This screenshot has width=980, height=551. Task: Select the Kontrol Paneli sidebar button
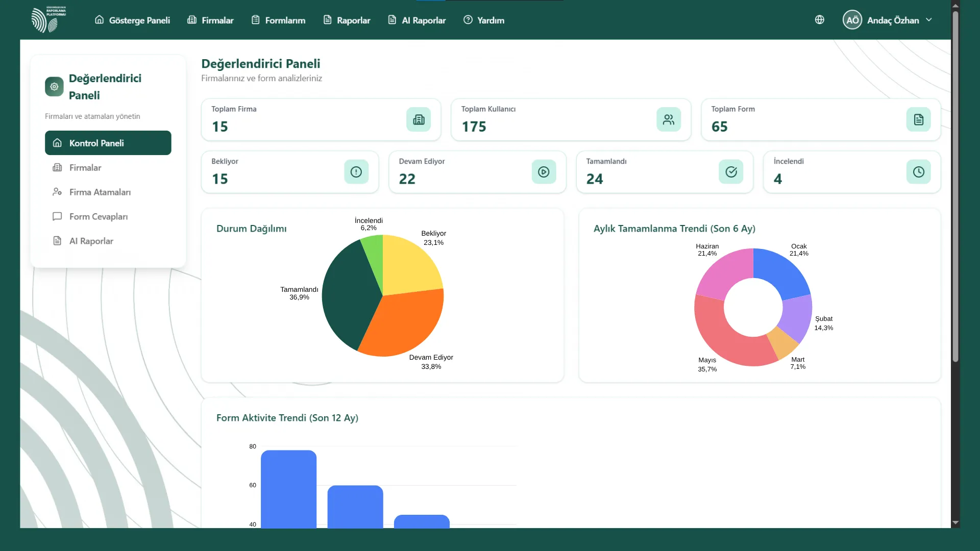pyautogui.click(x=108, y=143)
